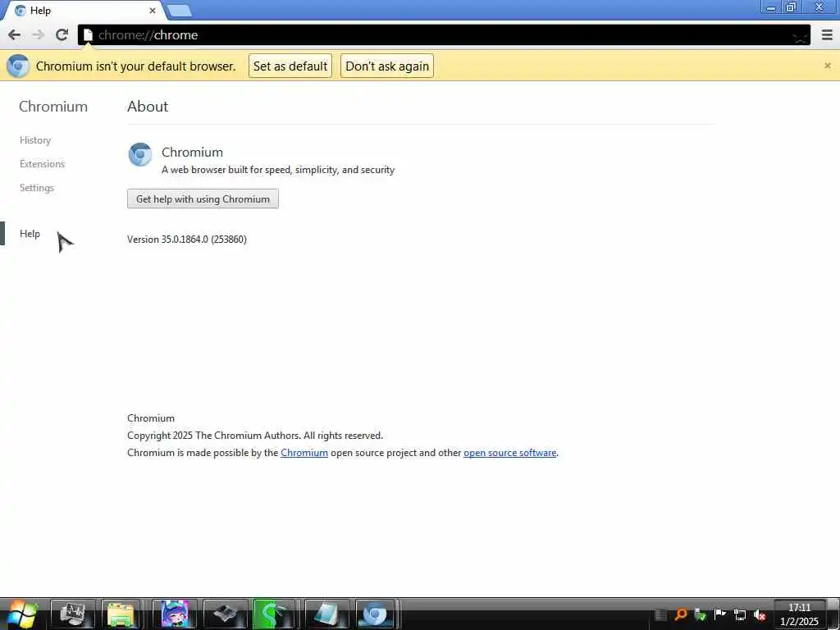Click the muted volume tray icon
The width and height of the screenshot is (840, 630).
click(760, 615)
